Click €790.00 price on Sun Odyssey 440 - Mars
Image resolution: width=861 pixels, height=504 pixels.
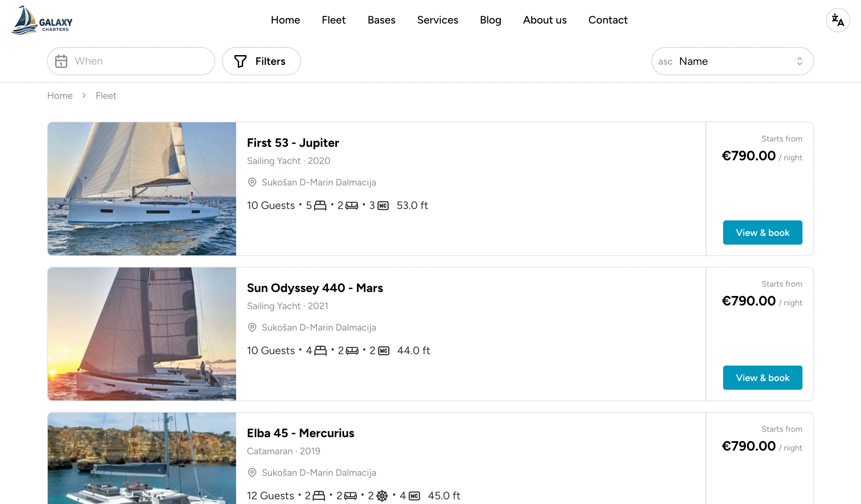click(748, 301)
